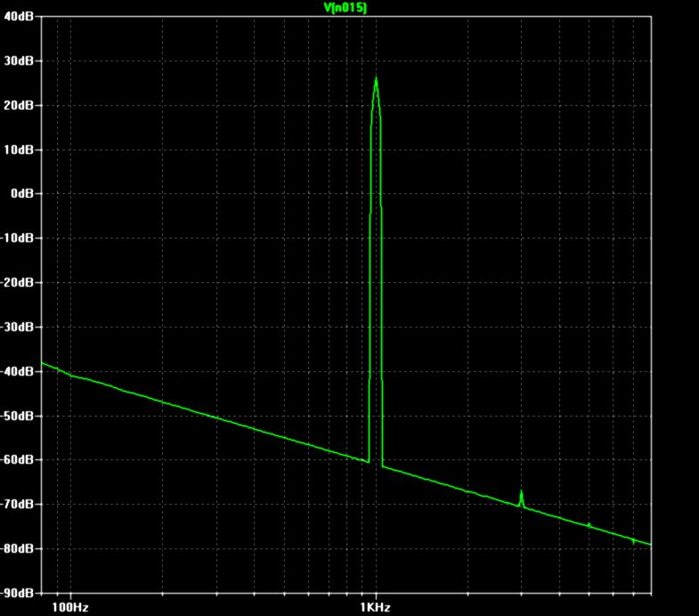This screenshot has height=616, width=699.
Task: Click the 1KHz frequency axis label
Action: coord(376,607)
